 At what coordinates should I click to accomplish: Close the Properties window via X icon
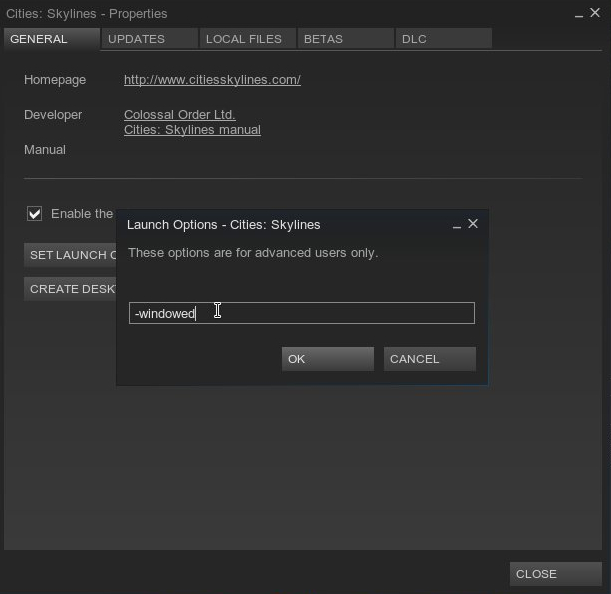595,13
